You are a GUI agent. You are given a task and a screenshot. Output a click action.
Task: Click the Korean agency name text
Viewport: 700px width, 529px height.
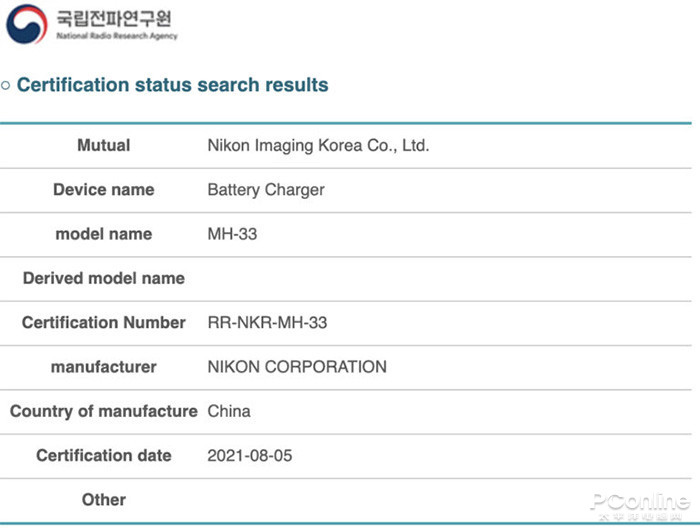tap(116, 18)
